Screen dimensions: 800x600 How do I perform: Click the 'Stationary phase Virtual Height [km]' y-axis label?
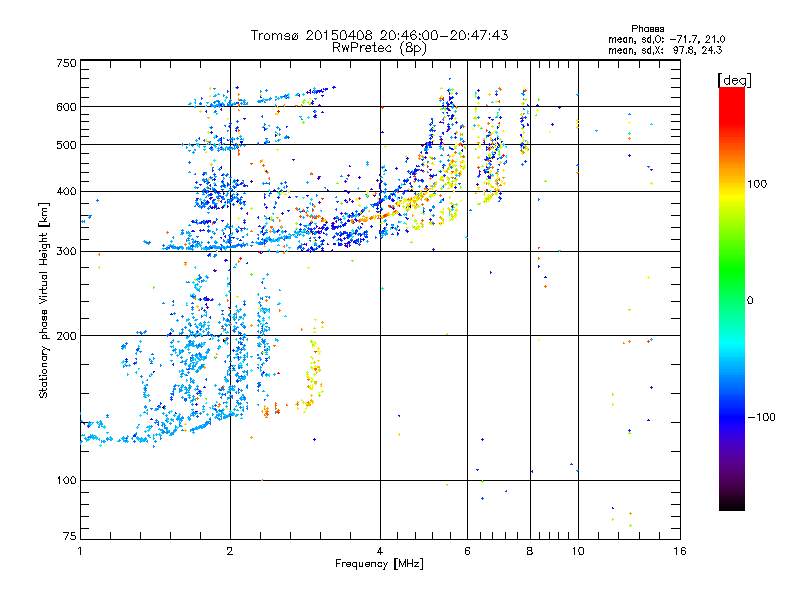coord(44,300)
